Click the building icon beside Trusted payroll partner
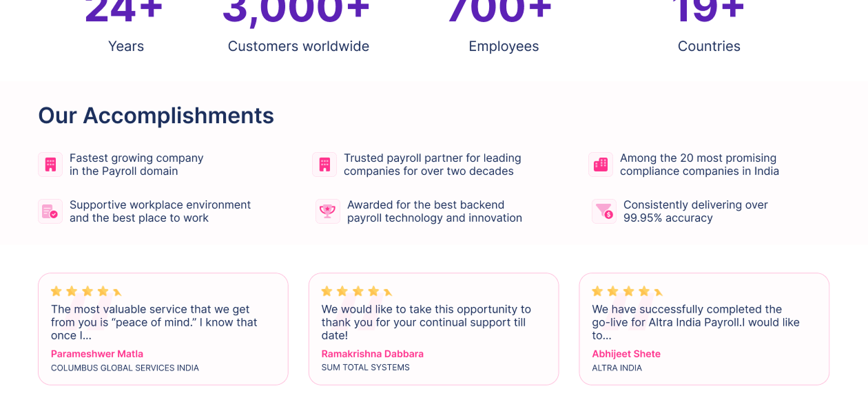The width and height of the screenshot is (868, 413). (324, 165)
